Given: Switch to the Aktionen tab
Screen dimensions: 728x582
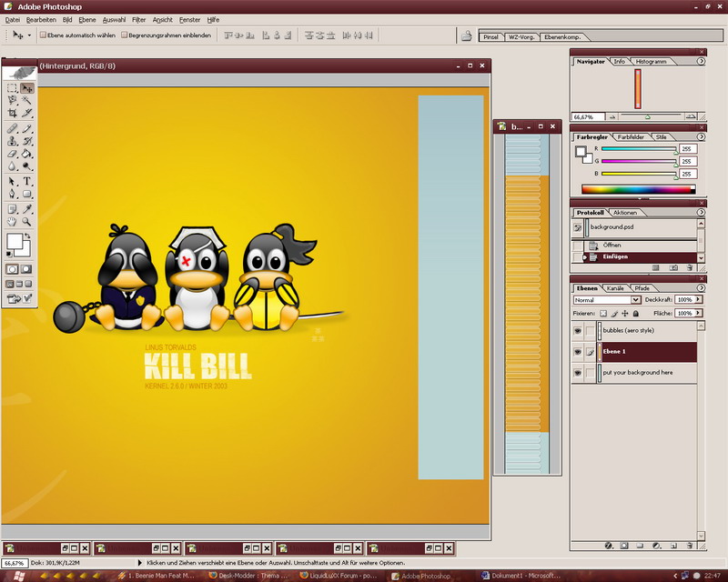Looking at the screenshot, I should point(625,213).
